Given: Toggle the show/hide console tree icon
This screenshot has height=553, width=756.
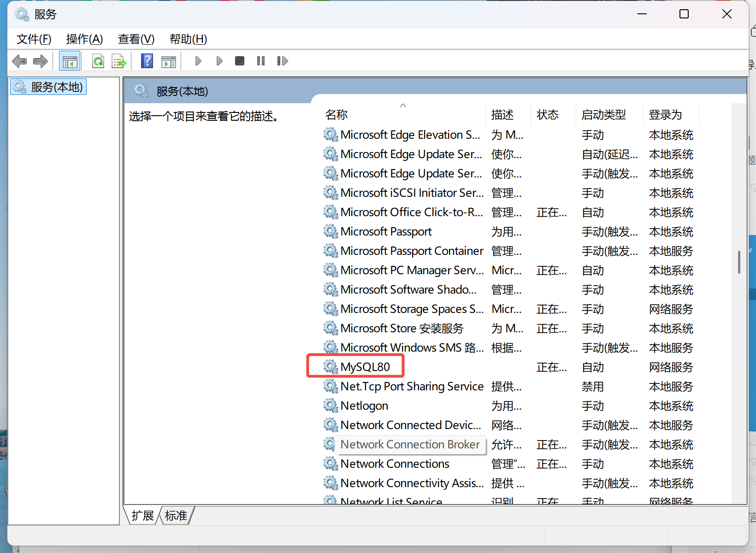Looking at the screenshot, I should click(70, 61).
